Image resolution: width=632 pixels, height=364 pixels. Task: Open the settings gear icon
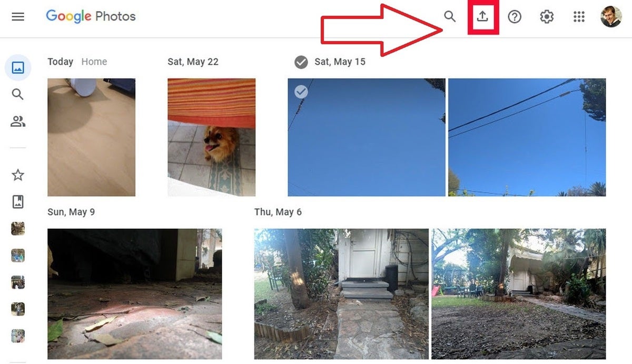click(547, 17)
